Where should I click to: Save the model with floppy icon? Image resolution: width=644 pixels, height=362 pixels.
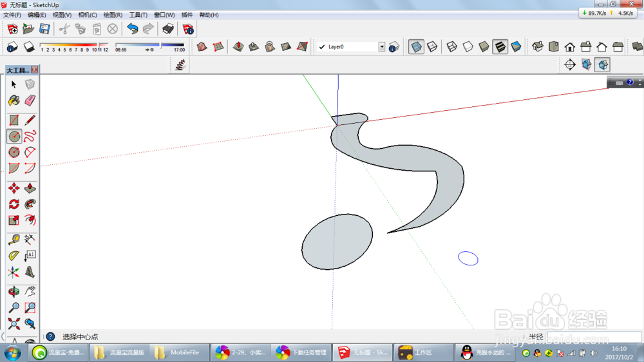44,29
